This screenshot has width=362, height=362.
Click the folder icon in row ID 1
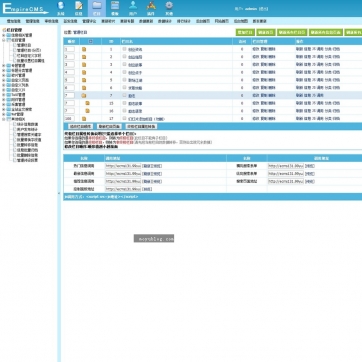pyautogui.click(x=84, y=49)
